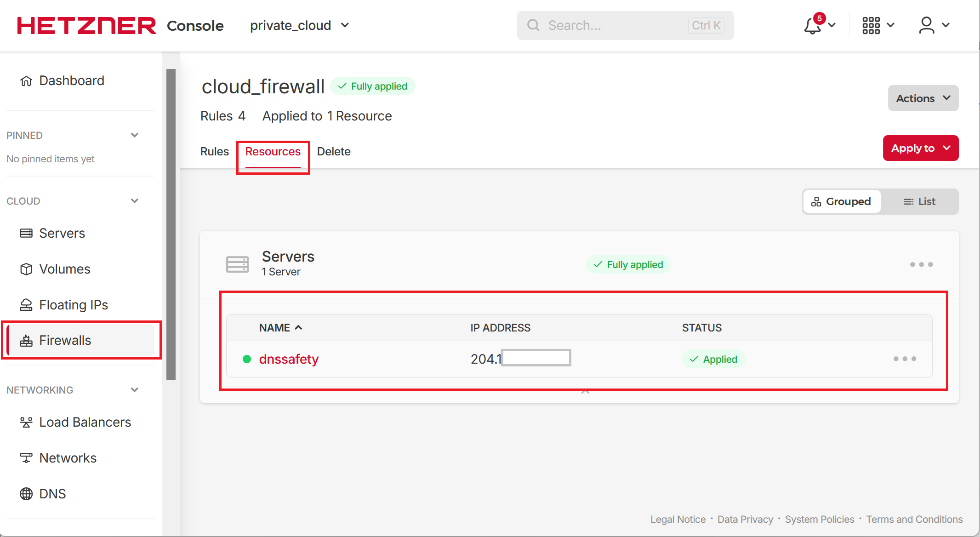Open the user account menu
This screenshot has width=980, height=537.
click(x=934, y=25)
